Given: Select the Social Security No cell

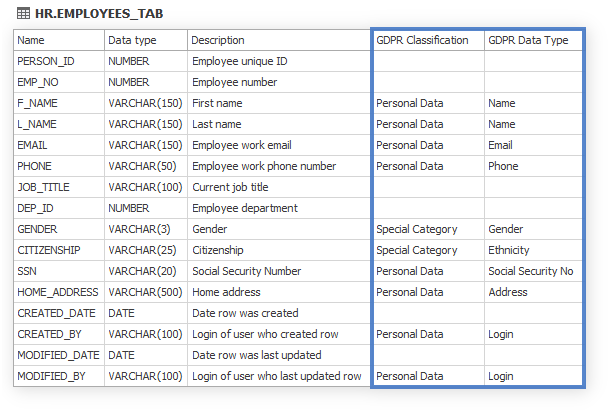Looking at the screenshot, I should (x=533, y=271).
